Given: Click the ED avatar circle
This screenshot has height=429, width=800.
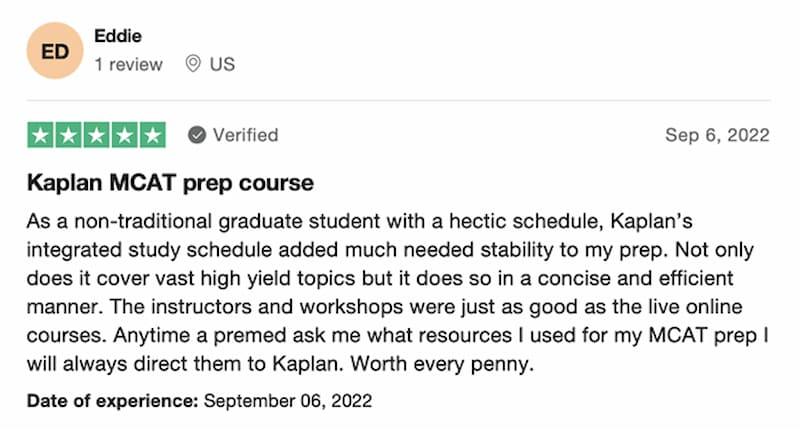Looking at the screenshot, I should [55, 51].
